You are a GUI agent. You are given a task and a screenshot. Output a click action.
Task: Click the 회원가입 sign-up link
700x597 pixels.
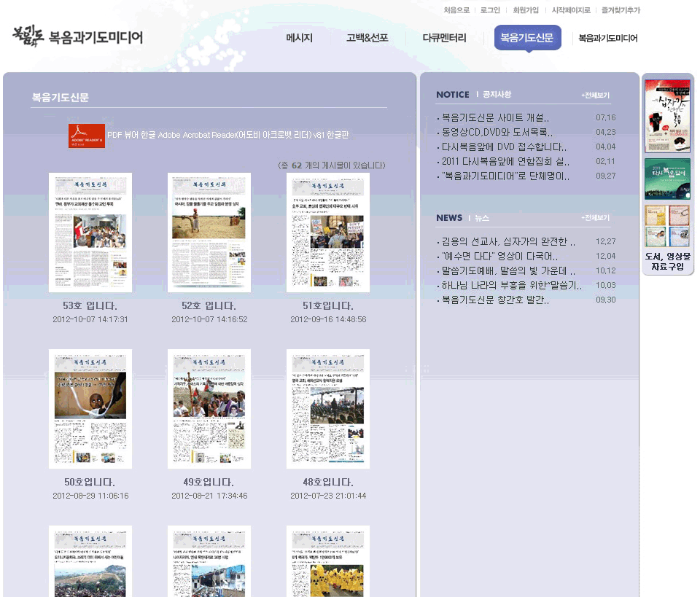tap(526, 10)
